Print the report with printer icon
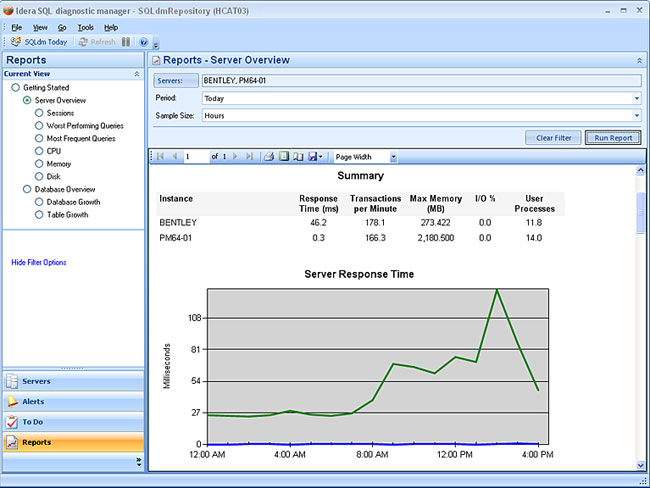The image size is (650, 488). click(x=269, y=157)
